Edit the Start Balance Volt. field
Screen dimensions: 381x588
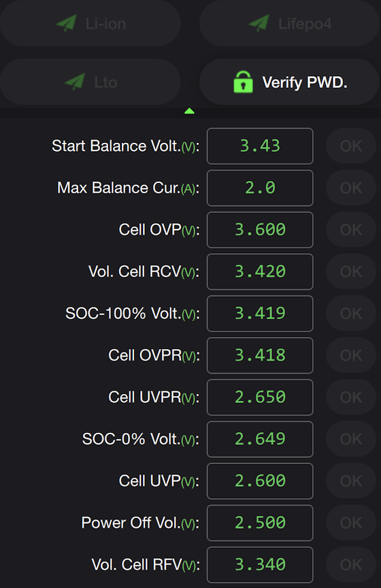coord(260,146)
